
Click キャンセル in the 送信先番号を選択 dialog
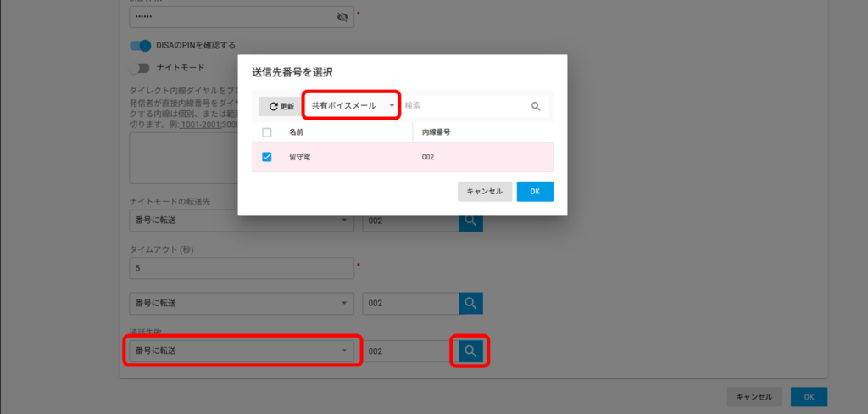(485, 192)
